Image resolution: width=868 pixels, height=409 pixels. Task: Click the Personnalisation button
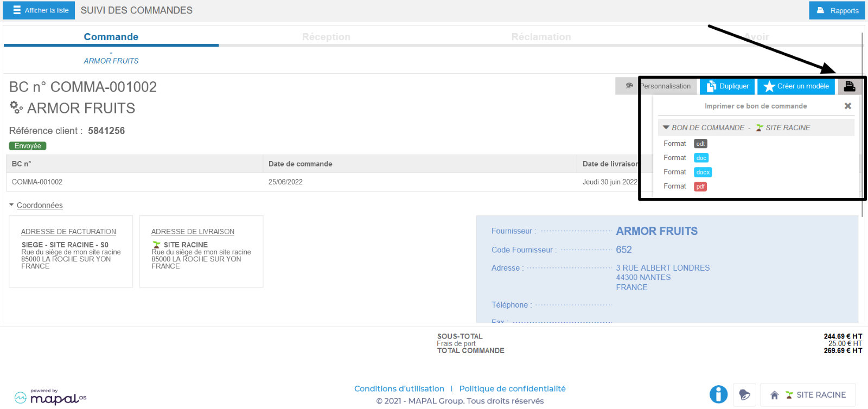click(656, 86)
